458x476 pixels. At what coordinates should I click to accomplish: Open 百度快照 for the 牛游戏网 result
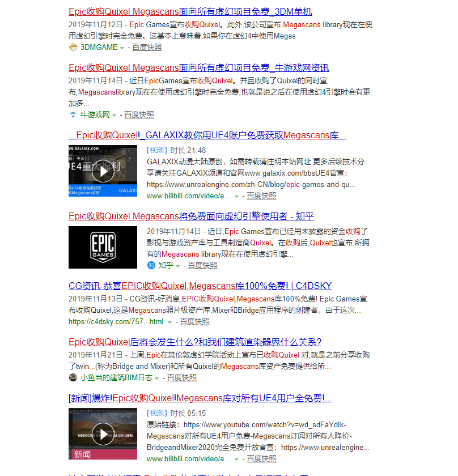click(139, 114)
